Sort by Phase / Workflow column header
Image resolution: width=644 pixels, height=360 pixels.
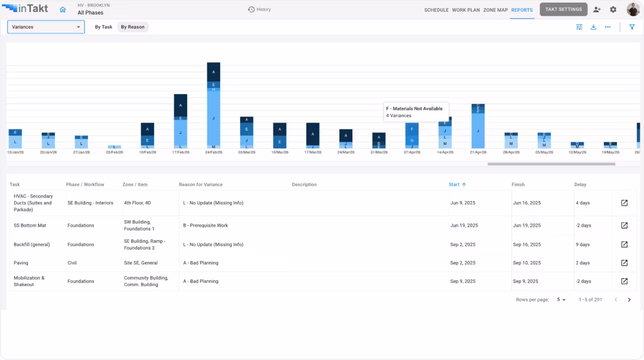[x=85, y=184]
